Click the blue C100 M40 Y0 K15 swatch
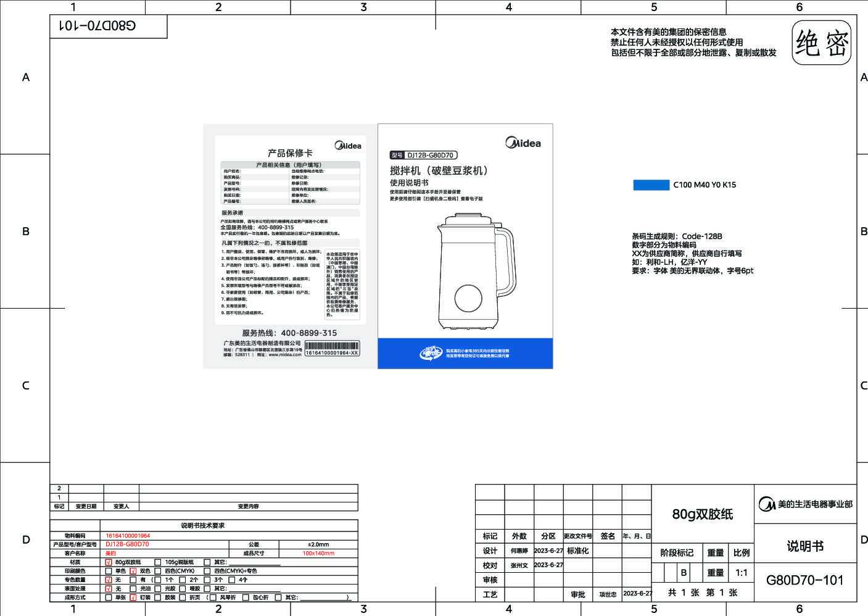Image resolution: width=868 pixels, height=616 pixels. [x=651, y=185]
